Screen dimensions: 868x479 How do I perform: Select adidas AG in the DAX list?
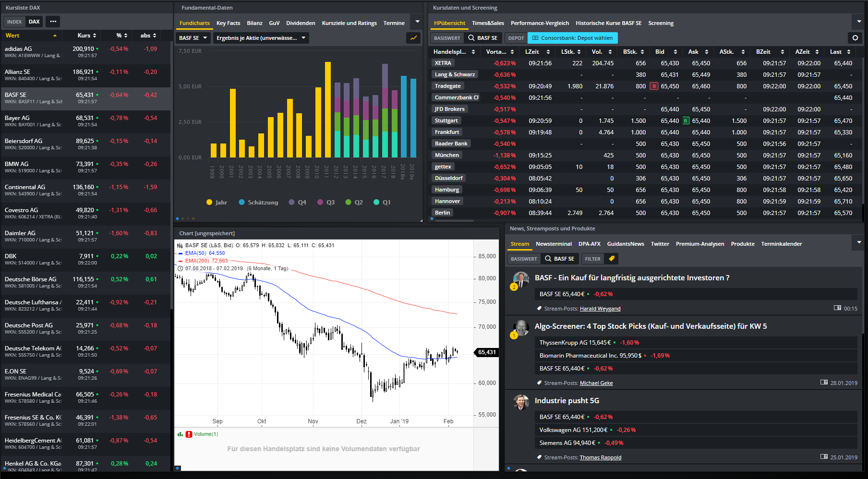click(x=85, y=52)
